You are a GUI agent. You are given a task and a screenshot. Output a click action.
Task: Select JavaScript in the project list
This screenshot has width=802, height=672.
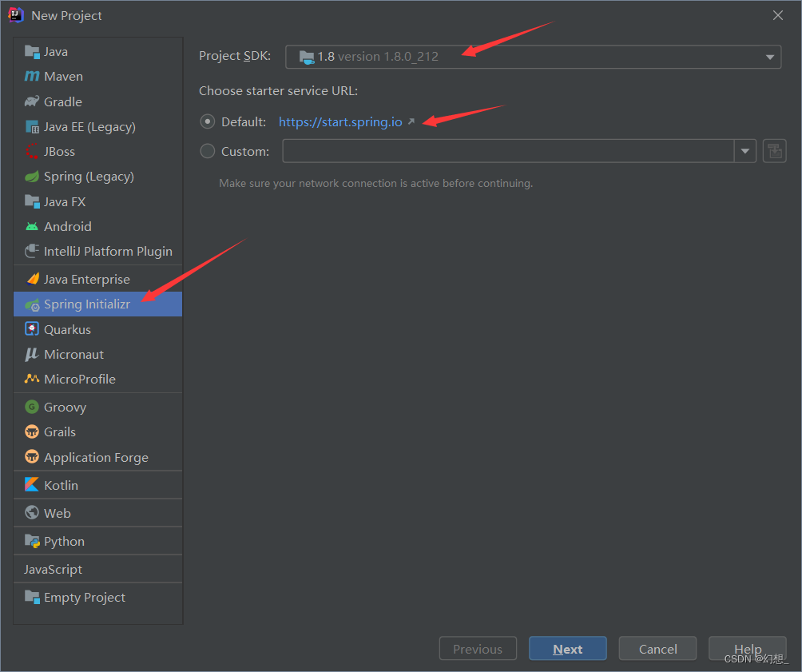click(x=97, y=569)
